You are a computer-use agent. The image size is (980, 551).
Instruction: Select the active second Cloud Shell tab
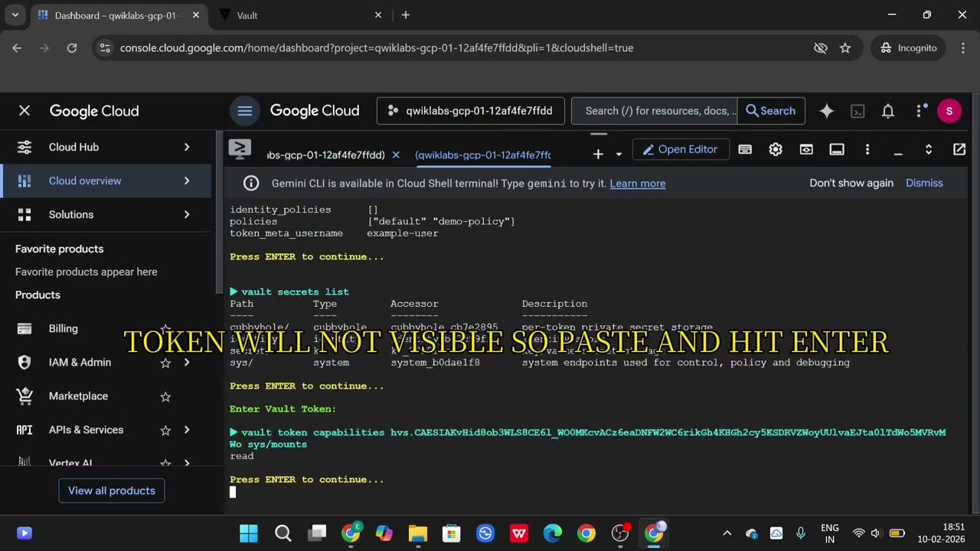483,155
